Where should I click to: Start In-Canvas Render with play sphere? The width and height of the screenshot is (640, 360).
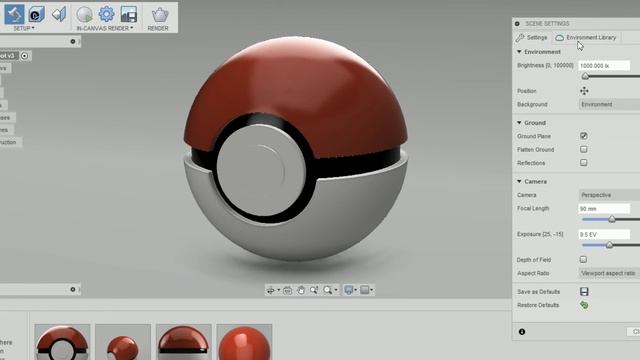click(x=84, y=15)
